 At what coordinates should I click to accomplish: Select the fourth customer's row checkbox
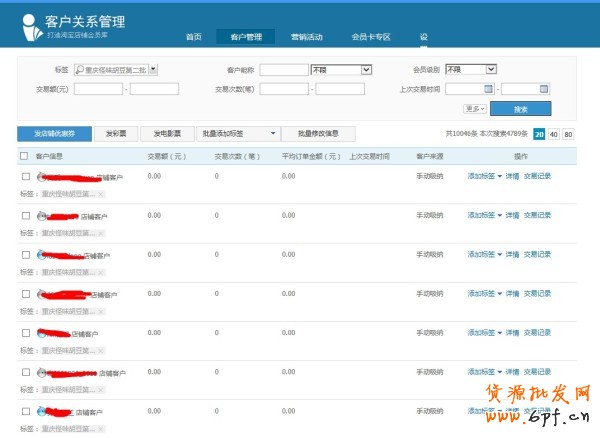[26, 294]
